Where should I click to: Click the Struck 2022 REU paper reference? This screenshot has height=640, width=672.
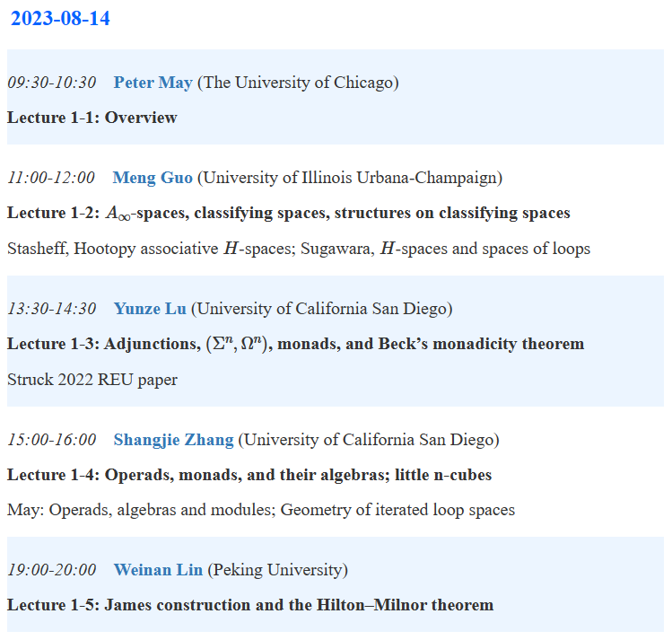92,380
